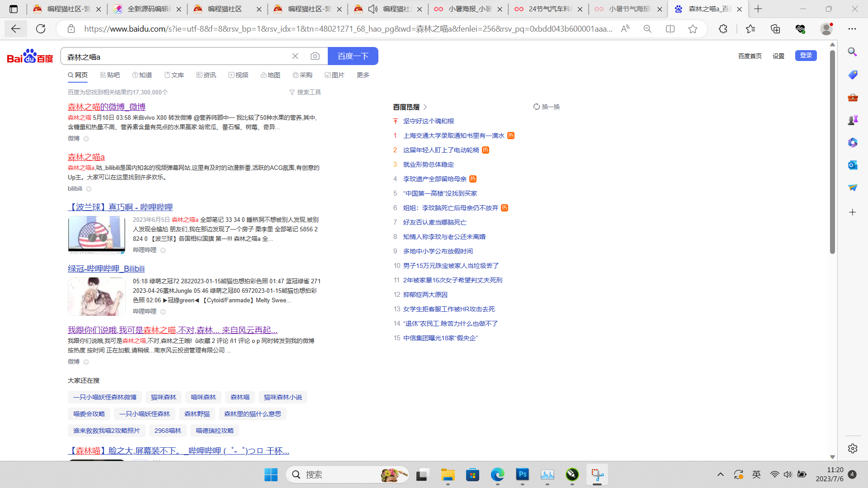Click the page vertical scrollbar
This screenshot has height=488, width=868.
coord(832,151)
